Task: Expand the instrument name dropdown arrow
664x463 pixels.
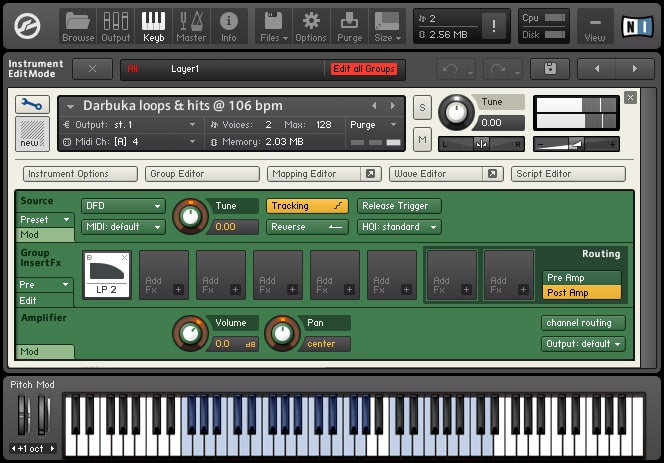Action: (x=70, y=106)
